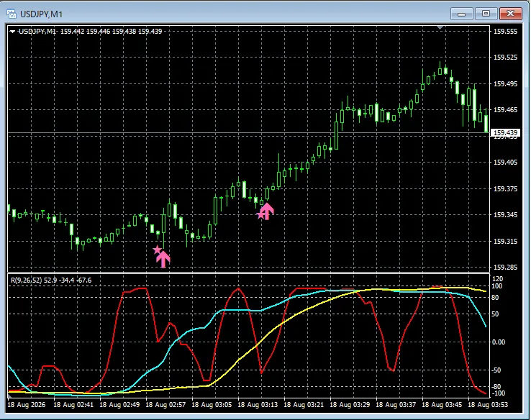Click the upper pink up-arrow signal

[x=267, y=211]
